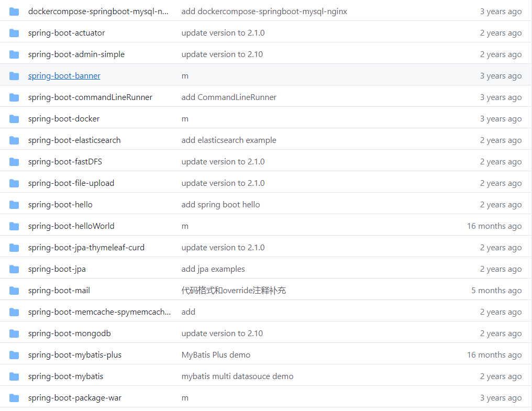
Task: Click commit message 'MyBatis Plus demo'
Action: point(216,355)
